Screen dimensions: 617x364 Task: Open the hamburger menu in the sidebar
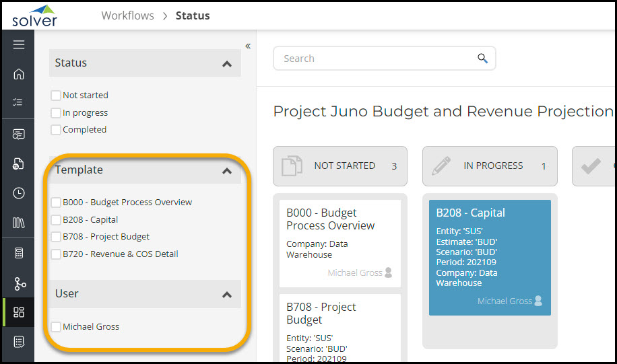coord(18,44)
